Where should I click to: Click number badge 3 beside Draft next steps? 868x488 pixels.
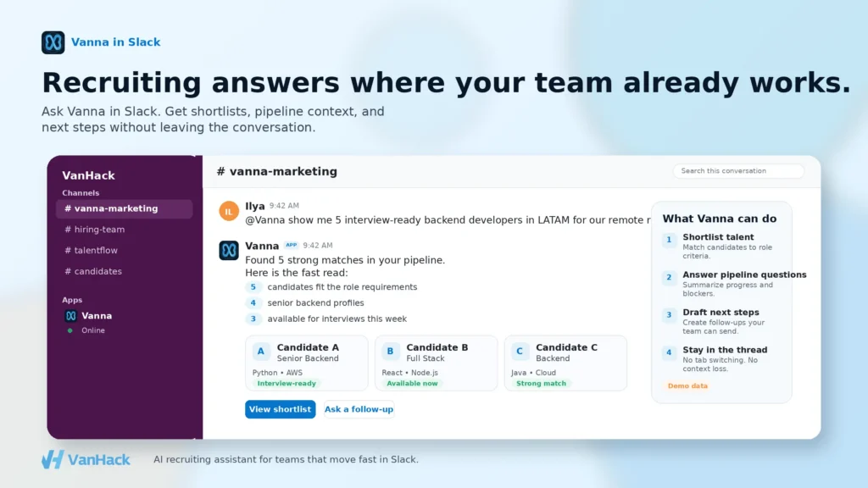669,315
